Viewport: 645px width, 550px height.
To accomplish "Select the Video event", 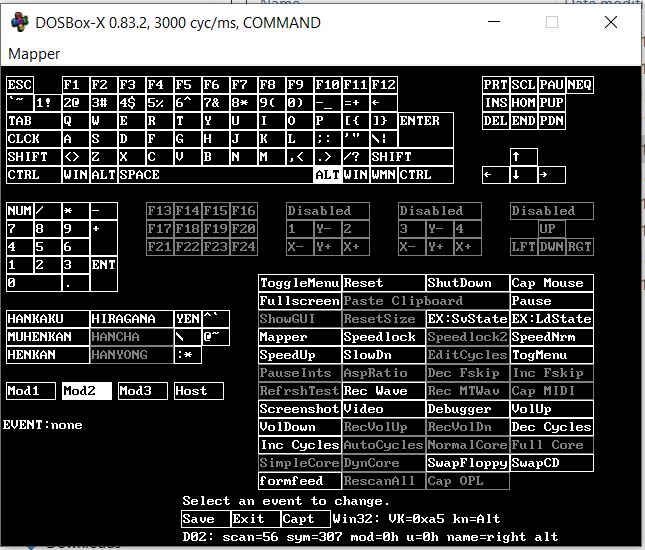I will click(x=384, y=409).
